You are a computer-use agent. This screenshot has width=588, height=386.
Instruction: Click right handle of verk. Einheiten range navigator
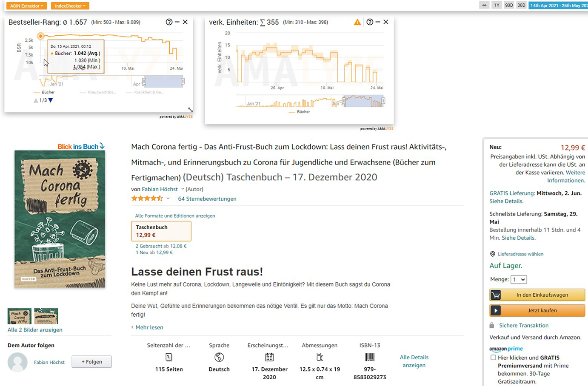383,101
